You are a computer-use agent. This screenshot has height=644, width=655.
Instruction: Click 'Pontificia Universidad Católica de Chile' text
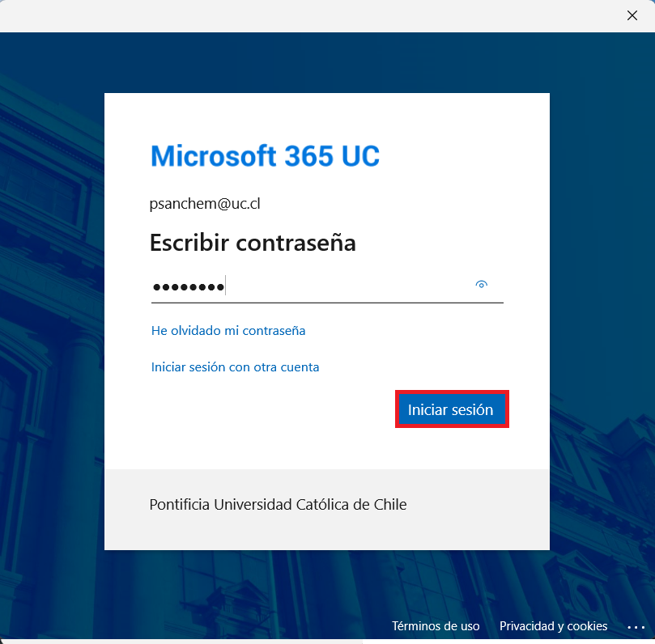278,505
